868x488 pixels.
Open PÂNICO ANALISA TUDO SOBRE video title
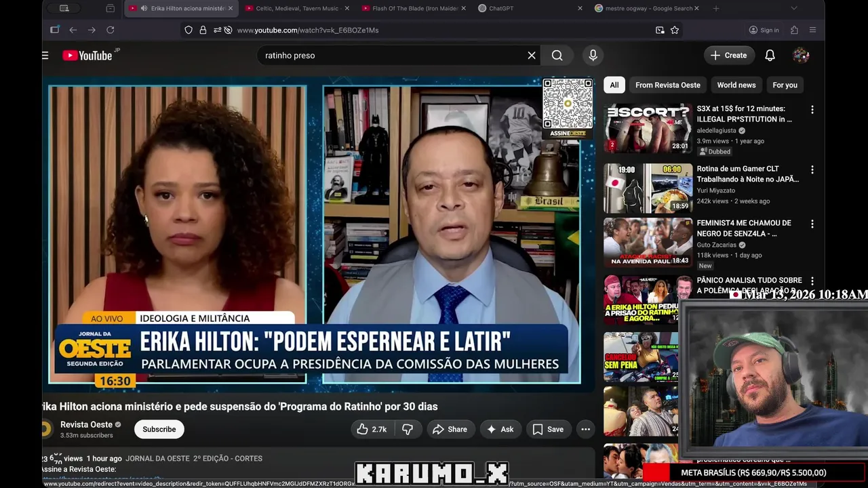(x=749, y=285)
